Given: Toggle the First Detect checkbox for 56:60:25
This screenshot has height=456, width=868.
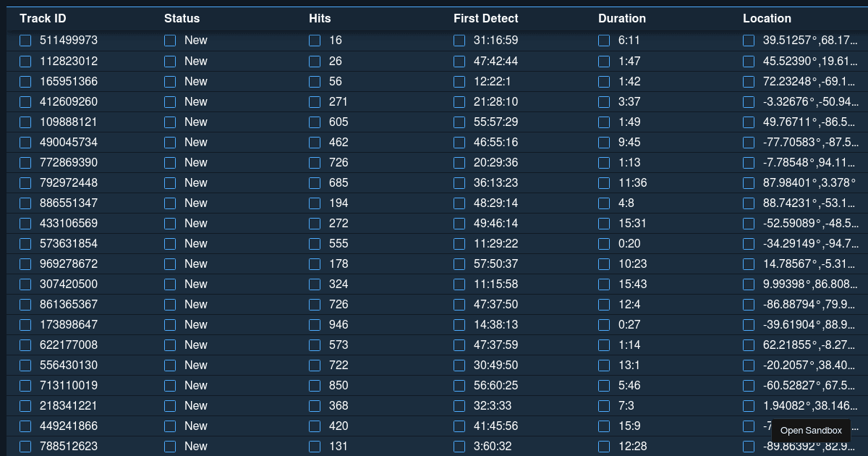Looking at the screenshot, I should click(459, 385).
